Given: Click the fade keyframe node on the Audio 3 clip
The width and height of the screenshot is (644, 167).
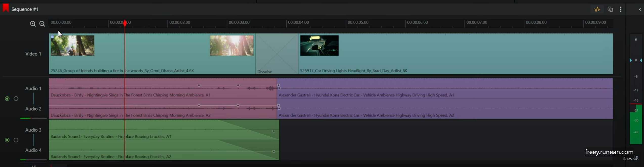Looking at the screenshot, I should 274,131.
